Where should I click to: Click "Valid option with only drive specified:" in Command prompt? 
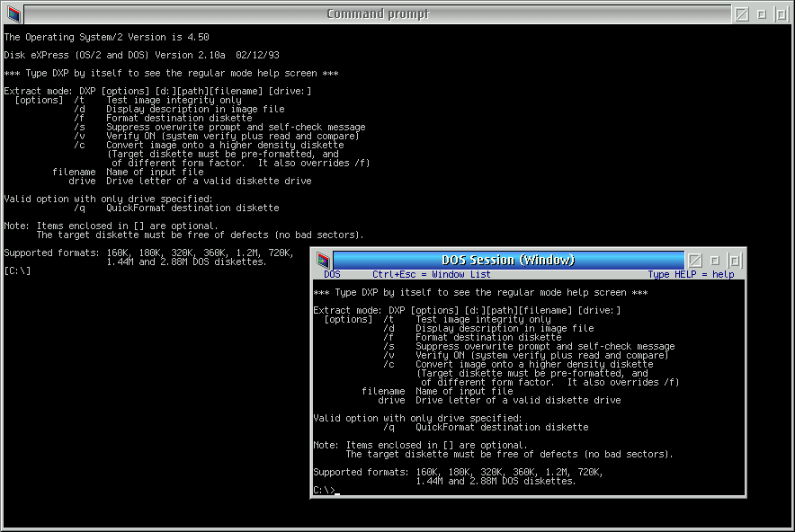pyautogui.click(x=108, y=199)
